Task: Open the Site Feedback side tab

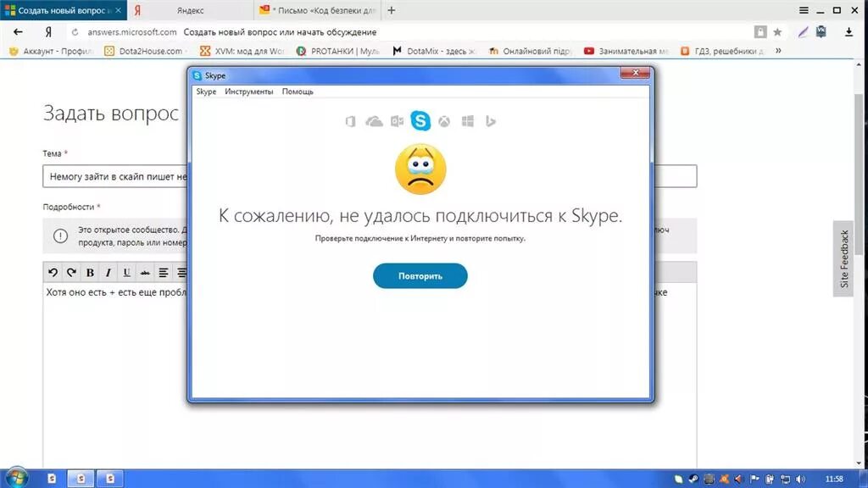Action: 843,258
